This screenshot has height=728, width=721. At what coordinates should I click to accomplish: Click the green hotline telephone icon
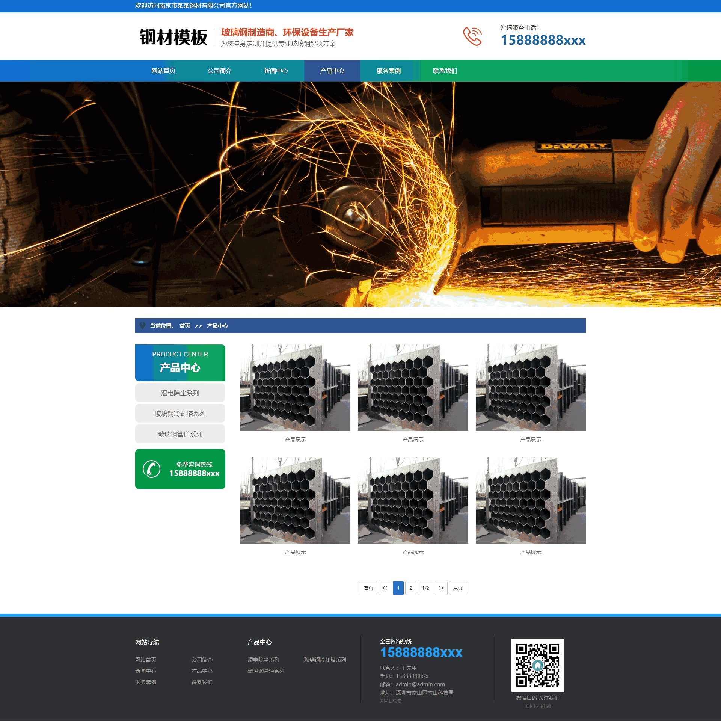pos(151,469)
